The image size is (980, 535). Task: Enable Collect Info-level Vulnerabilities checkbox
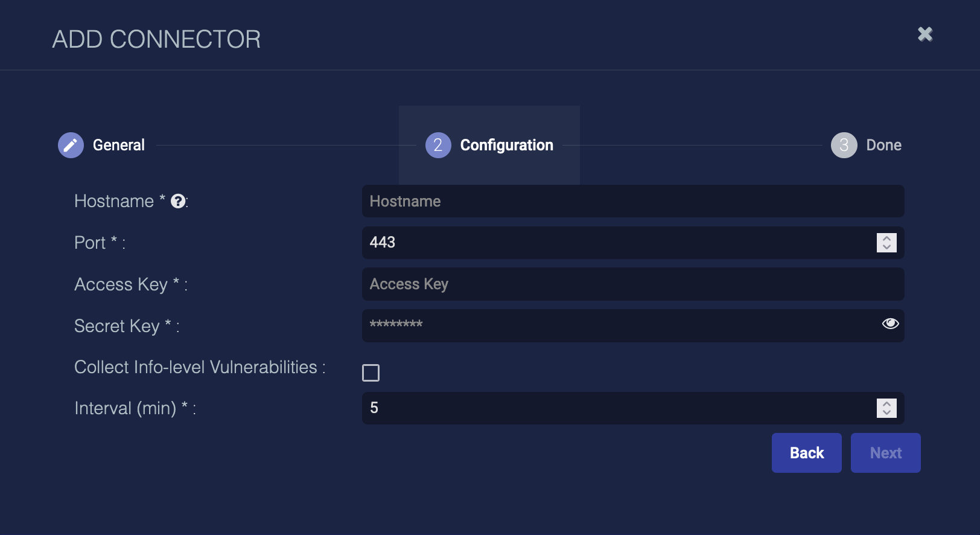(371, 373)
